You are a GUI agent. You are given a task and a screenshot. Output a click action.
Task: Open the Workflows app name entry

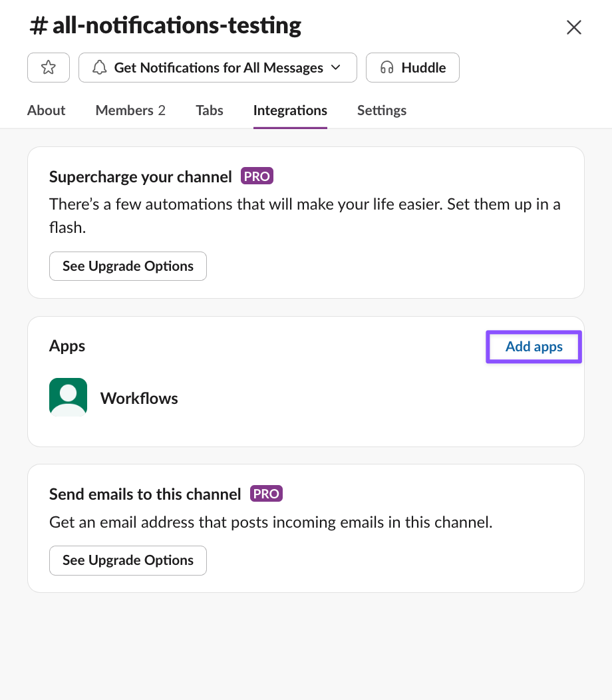tap(139, 399)
